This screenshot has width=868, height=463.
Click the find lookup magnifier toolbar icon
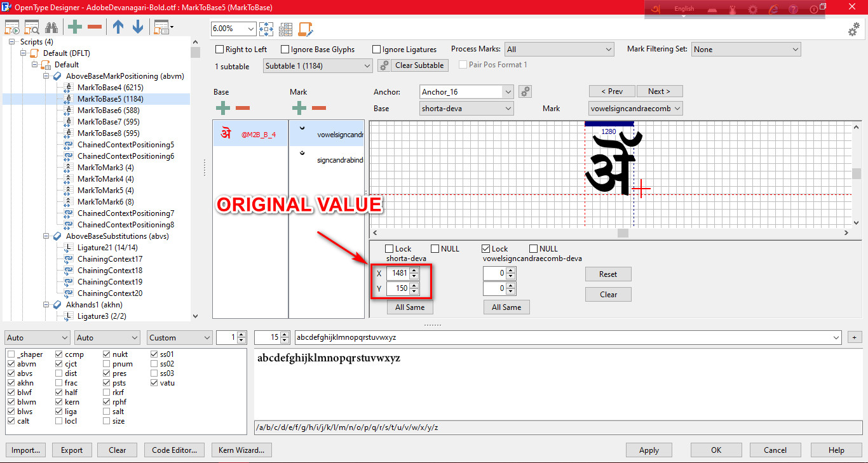[x=32, y=28]
